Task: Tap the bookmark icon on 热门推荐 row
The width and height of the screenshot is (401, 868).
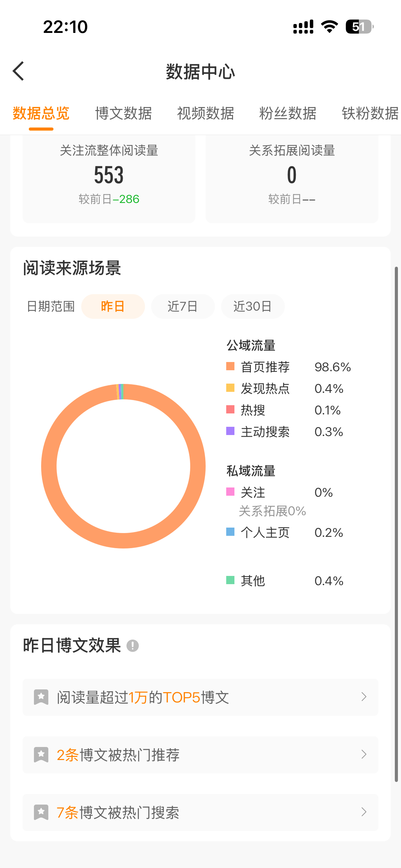Action: tap(41, 755)
